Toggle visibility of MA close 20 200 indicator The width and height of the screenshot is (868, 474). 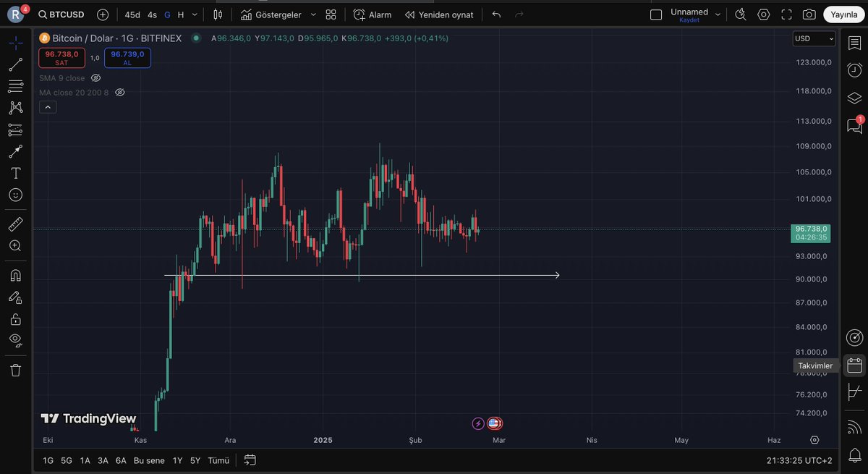pos(120,93)
